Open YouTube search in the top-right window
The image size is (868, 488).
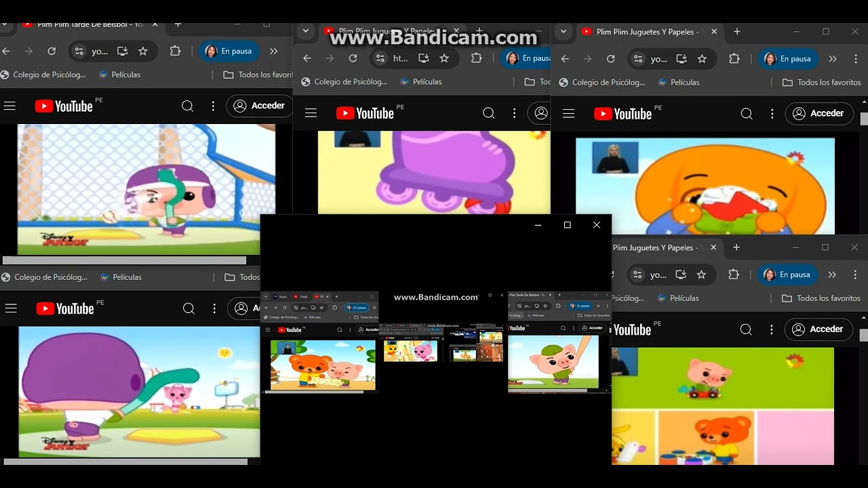[747, 114]
